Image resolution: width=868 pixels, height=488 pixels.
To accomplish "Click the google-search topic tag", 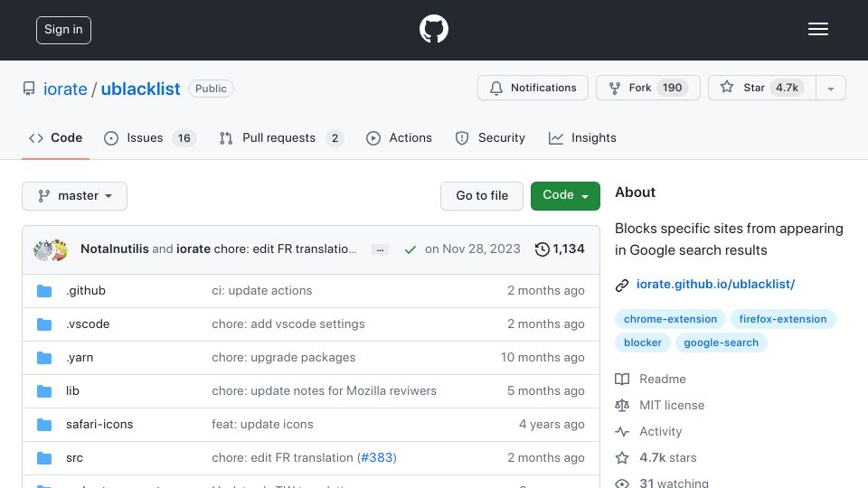I will (x=721, y=343).
